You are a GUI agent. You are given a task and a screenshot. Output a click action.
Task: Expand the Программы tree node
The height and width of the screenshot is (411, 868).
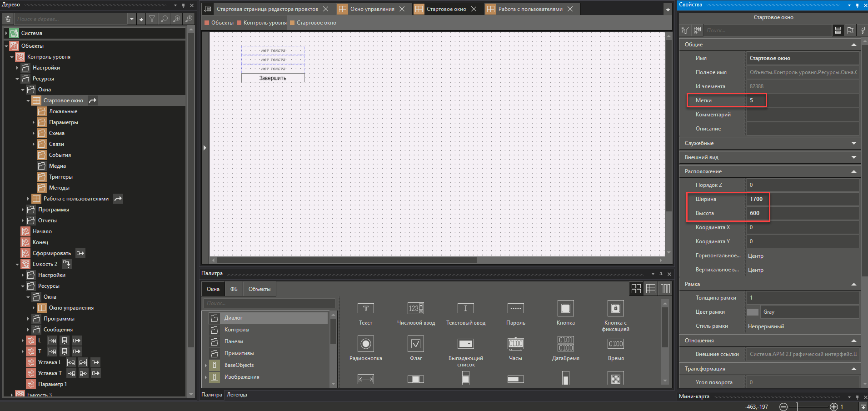click(22, 209)
